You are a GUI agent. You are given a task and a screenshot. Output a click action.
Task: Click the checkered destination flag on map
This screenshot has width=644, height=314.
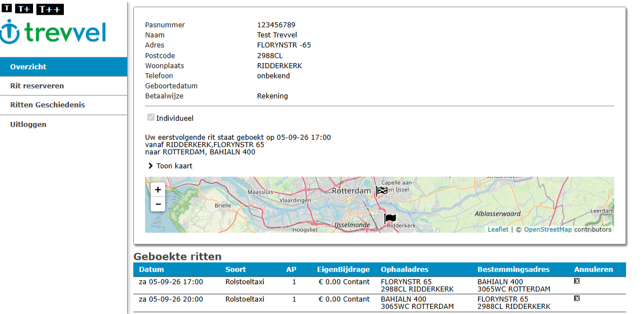[381, 191]
